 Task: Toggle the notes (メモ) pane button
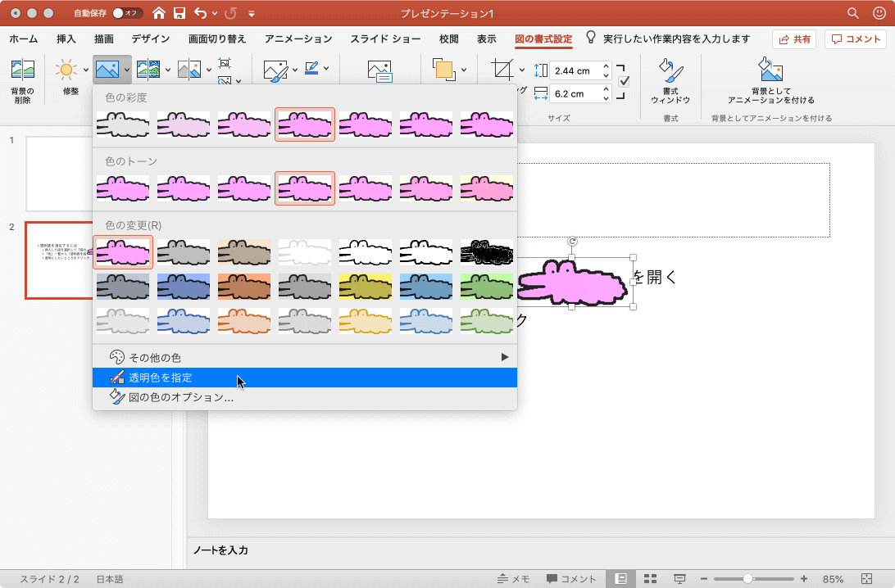(x=513, y=579)
